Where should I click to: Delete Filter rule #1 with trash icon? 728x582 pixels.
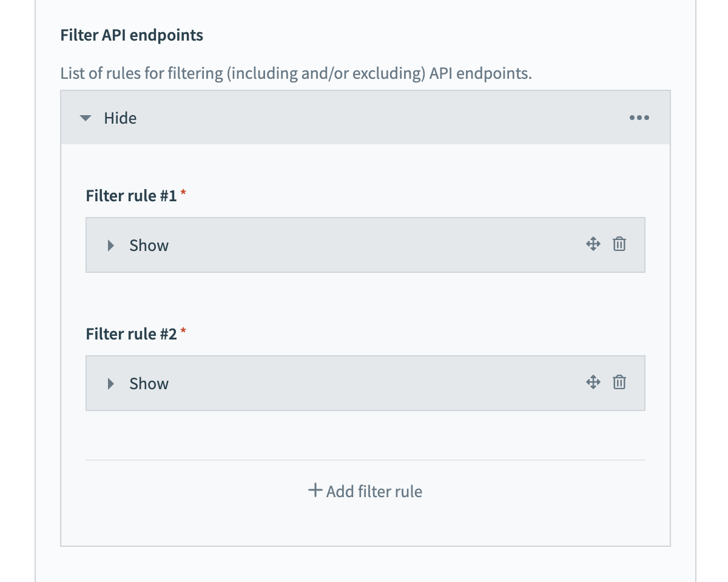click(x=619, y=244)
